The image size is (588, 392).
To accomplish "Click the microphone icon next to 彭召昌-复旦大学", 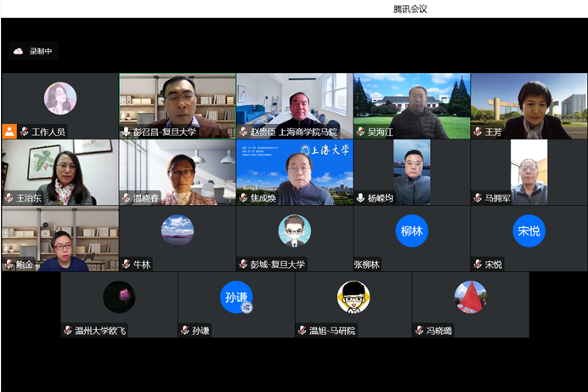I will [127, 132].
